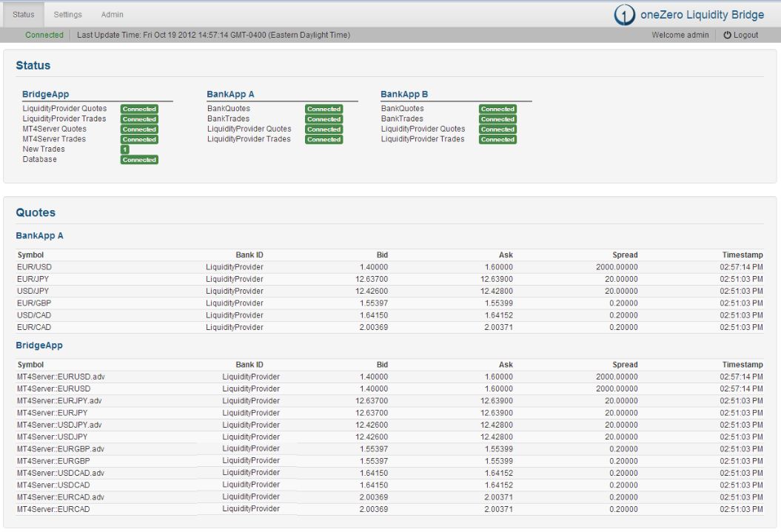Click the Spread column header in BankApp A
Image resolution: width=781 pixels, height=532 pixels.
[624, 255]
